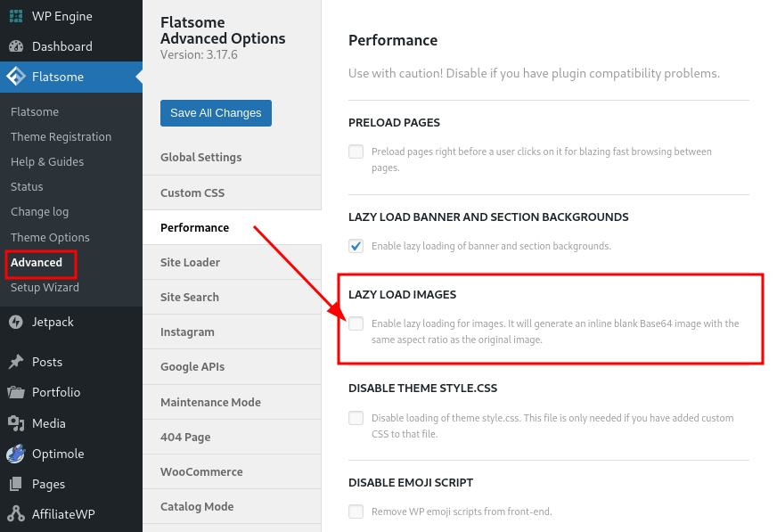Select the Advanced submenu item

pos(37,263)
